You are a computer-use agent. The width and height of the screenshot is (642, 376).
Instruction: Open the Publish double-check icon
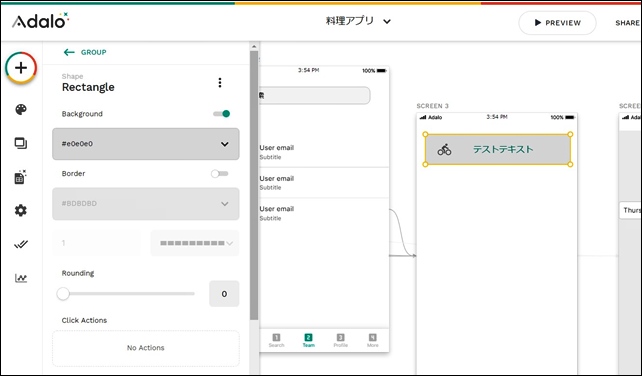(21, 245)
